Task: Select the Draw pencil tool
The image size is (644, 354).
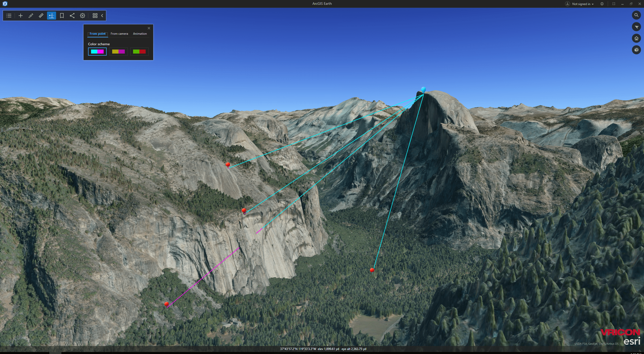Action: [31, 16]
